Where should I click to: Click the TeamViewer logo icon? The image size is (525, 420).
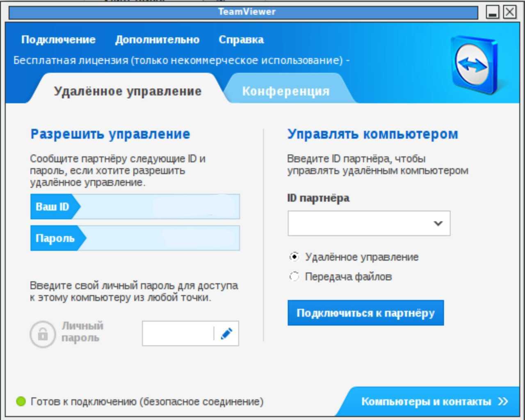(x=476, y=64)
